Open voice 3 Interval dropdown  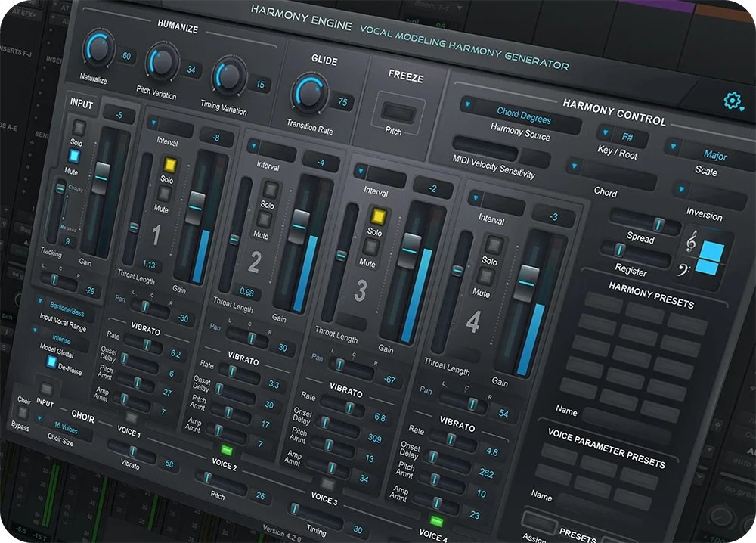click(x=380, y=175)
